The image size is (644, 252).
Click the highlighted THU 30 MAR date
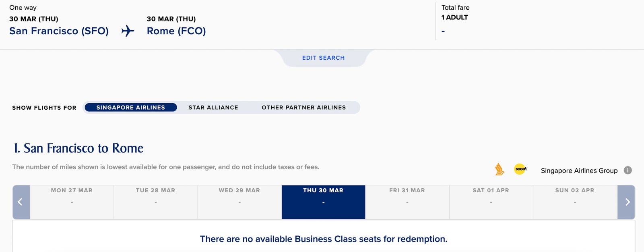coord(323,202)
